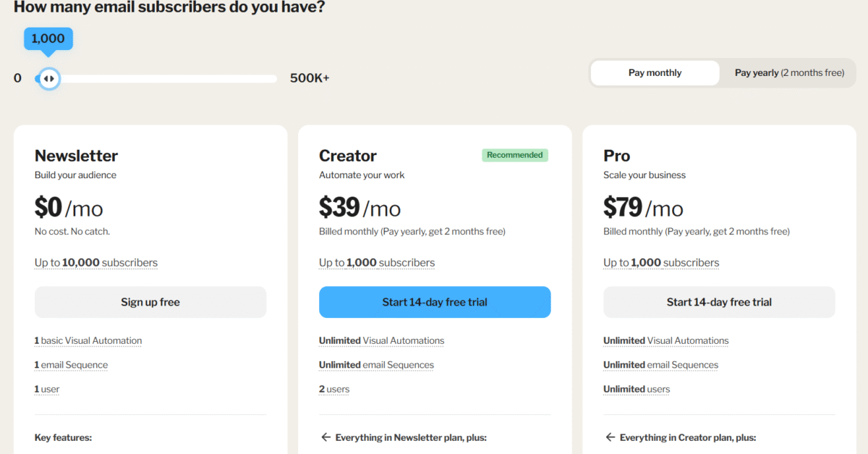Click the email Sequence link on Newsletter plan
The image size is (868, 454).
click(71, 364)
